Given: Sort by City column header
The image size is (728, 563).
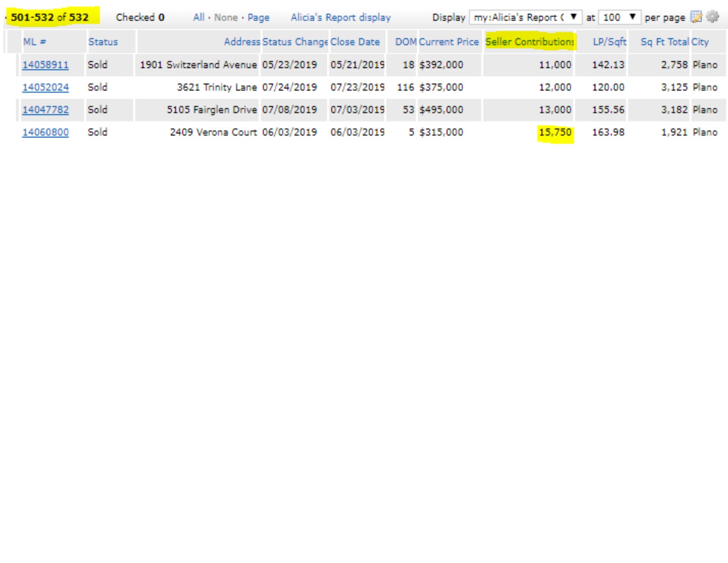Looking at the screenshot, I should point(700,42).
